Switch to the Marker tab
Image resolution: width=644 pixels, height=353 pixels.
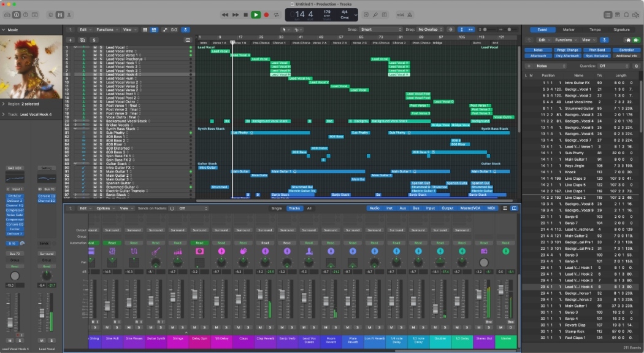coord(569,29)
